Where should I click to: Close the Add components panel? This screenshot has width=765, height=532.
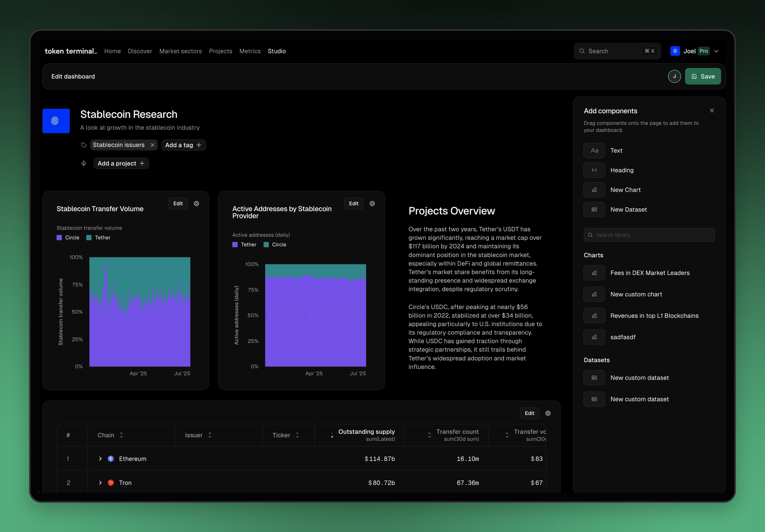tap(712, 111)
